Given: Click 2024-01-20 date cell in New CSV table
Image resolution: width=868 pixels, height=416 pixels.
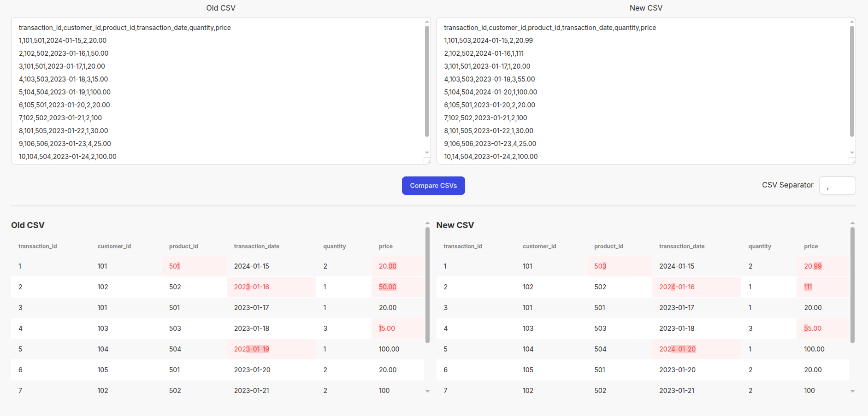Looking at the screenshot, I should [697, 349].
